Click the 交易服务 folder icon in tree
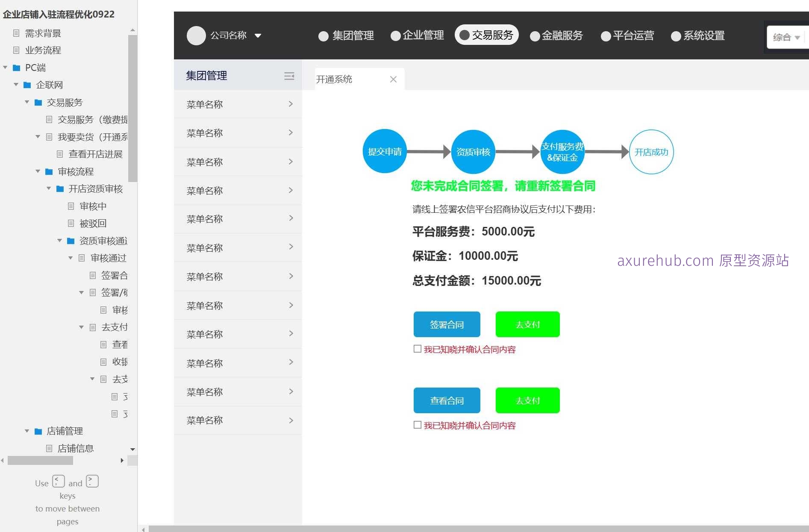Image resolution: width=809 pixels, height=532 pixels. [x=38, y=102]
